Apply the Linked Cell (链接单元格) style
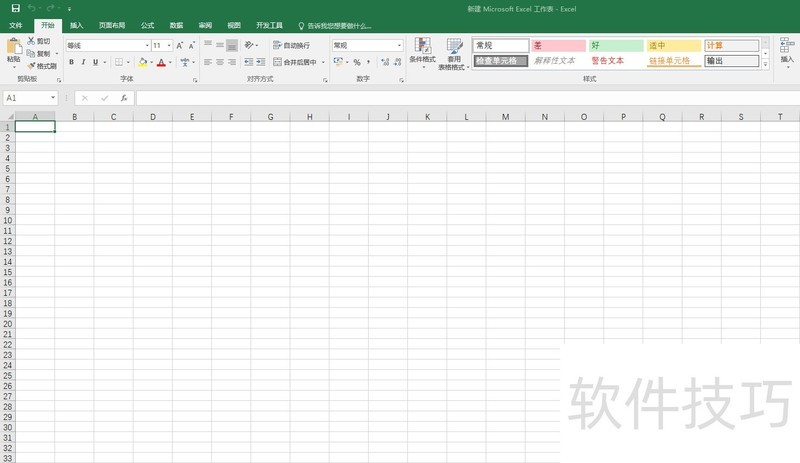 673,61
